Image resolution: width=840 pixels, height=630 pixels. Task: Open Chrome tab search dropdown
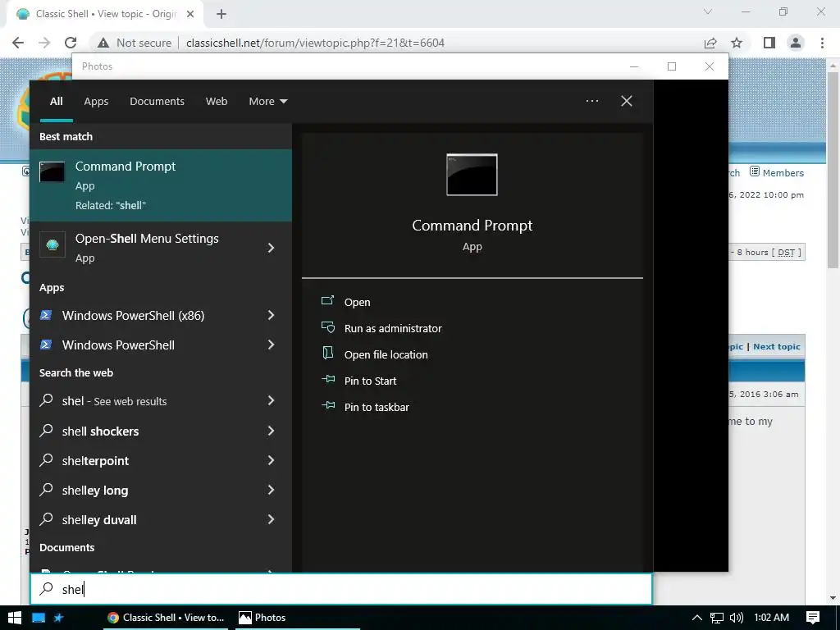coord(708,11)
